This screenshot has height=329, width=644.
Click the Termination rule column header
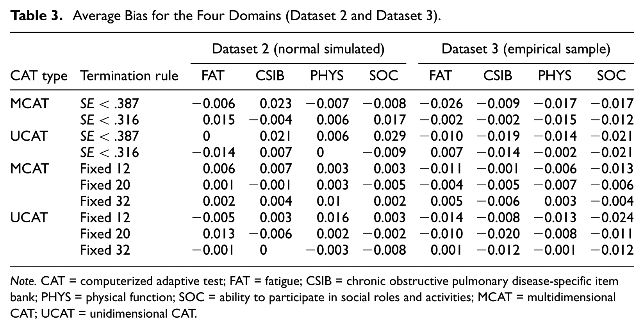pos(129,76)
